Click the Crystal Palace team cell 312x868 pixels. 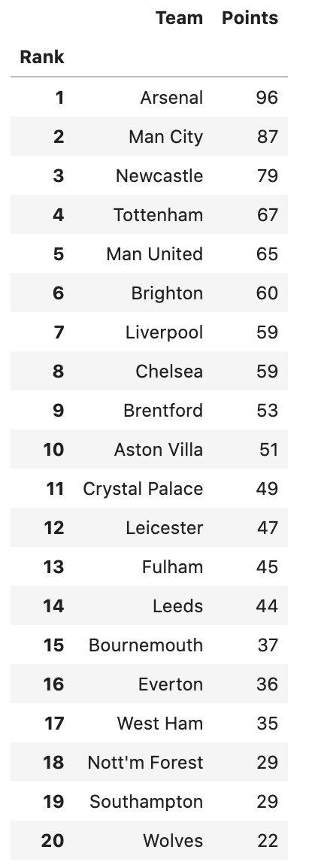(144, 489)
